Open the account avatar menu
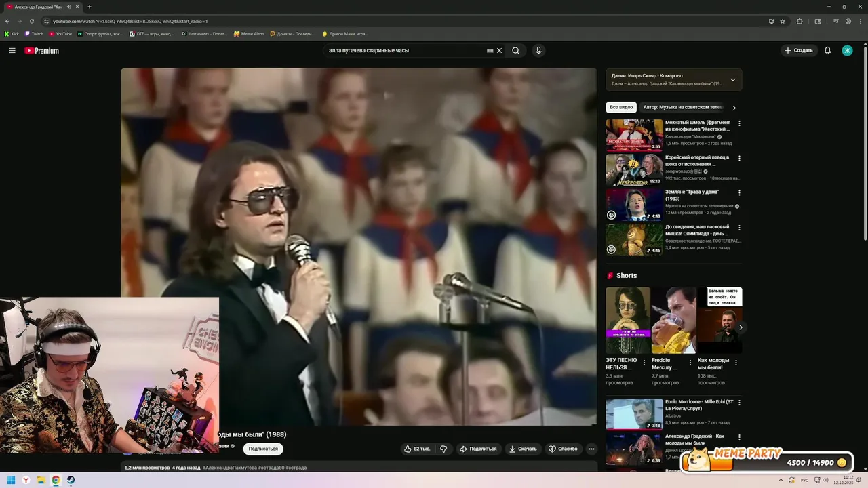This screenshot has height=488, width=868. [x=847, y=50]
